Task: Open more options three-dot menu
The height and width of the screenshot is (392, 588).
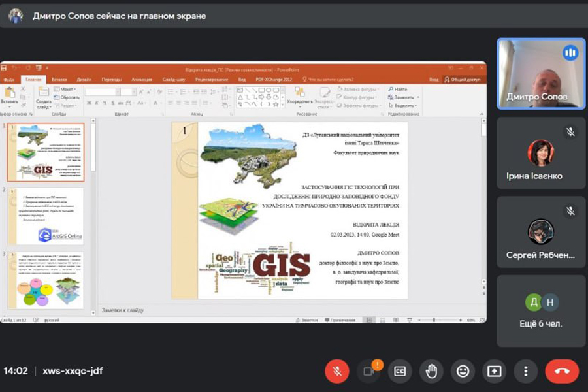Action: coord(525,371)
